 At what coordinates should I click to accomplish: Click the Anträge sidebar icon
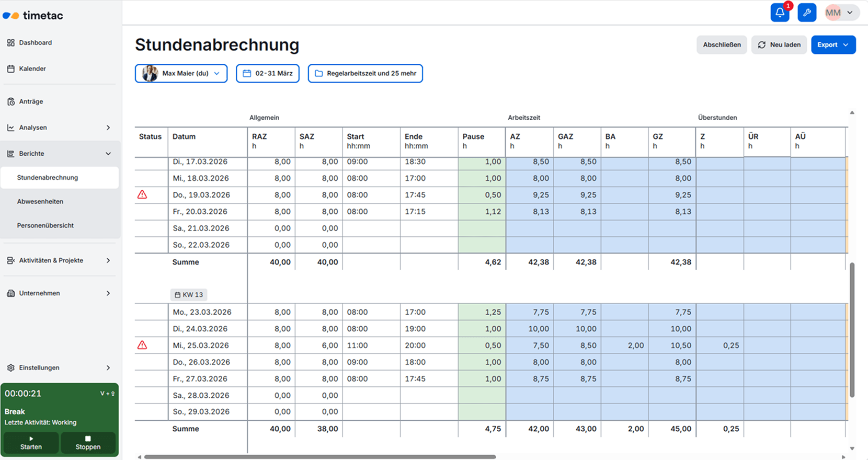coord(10,101)
